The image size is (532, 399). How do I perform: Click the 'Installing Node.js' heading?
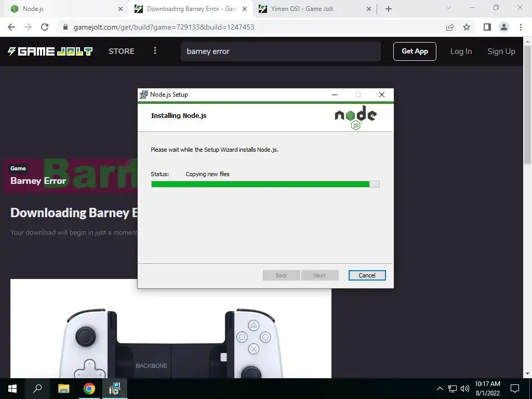click(x=179, y=116)
